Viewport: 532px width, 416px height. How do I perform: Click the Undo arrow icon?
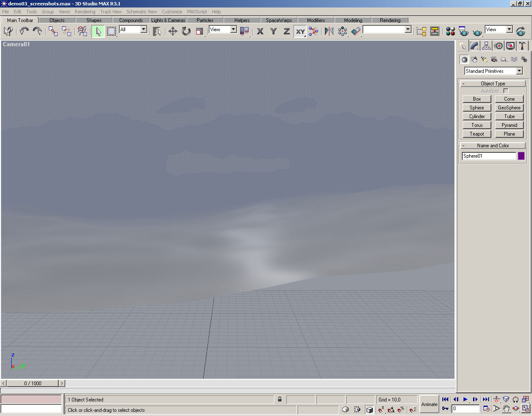click(24, 31)
